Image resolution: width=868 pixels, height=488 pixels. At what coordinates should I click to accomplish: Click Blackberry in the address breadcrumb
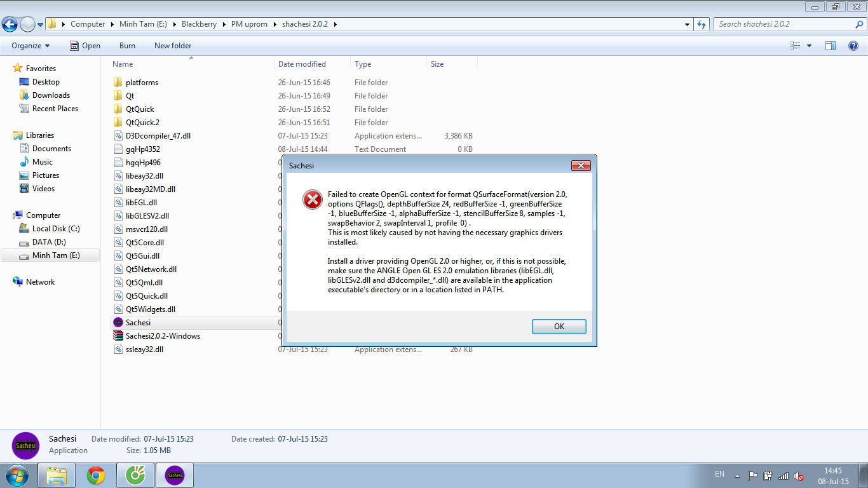tap(199, 24)
